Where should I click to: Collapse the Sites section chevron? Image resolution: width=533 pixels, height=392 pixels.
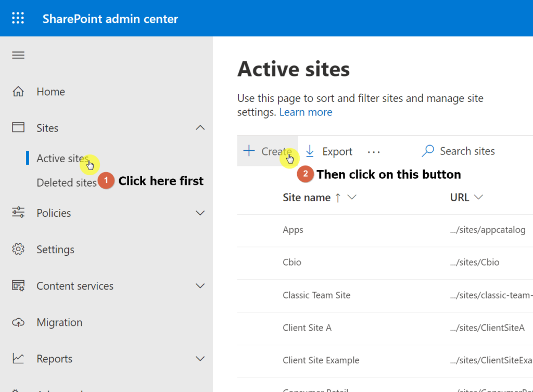click(x=200, y=127)
